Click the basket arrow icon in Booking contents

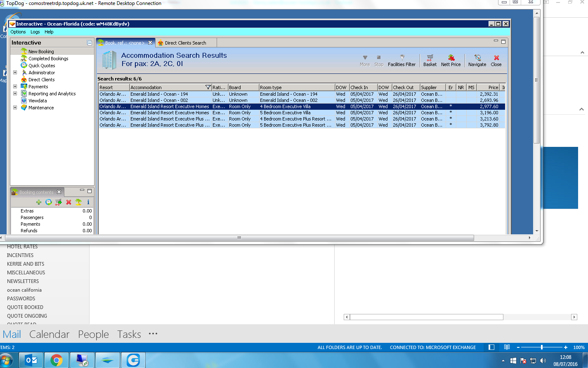[59, 202]
